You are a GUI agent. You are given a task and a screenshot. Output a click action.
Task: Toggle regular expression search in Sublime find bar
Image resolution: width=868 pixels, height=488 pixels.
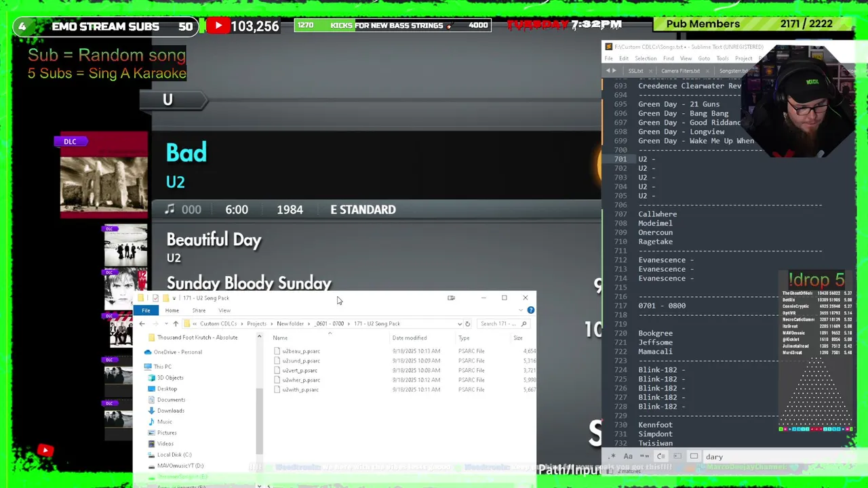612,456
